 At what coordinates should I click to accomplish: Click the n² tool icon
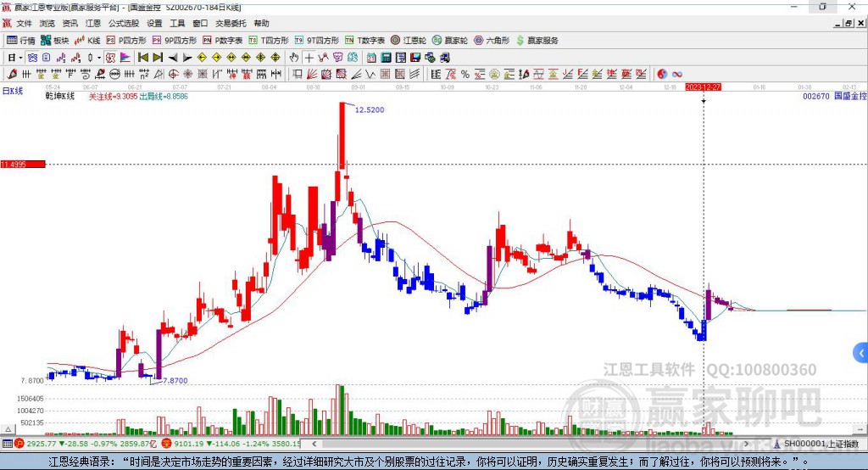point(144,74)
